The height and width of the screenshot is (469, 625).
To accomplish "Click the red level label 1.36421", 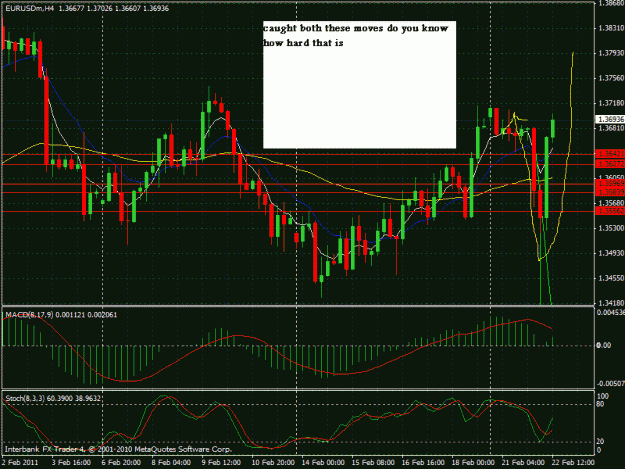I will 610,153.
